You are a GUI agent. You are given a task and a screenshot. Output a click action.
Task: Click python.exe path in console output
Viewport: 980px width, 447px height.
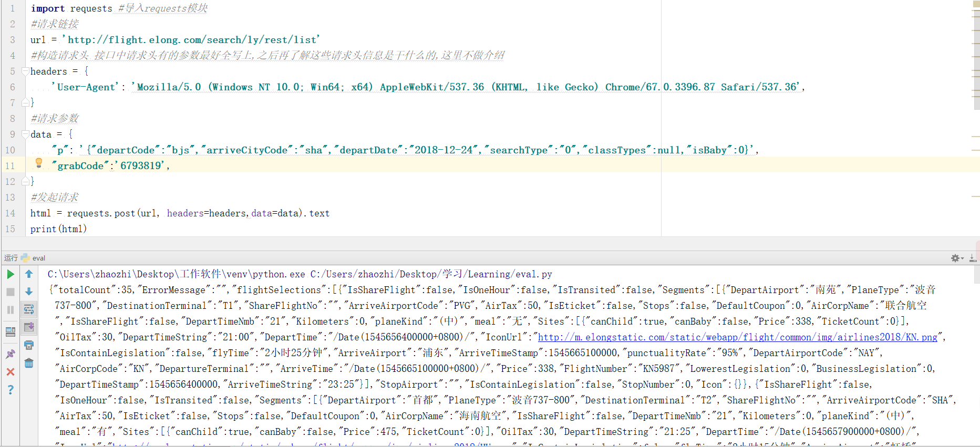point(177,274)
